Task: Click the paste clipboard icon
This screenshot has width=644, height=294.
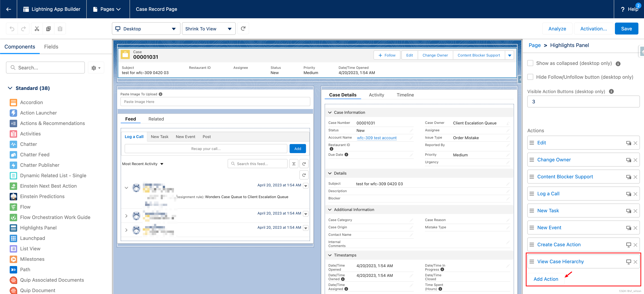Action: [60, 29]
